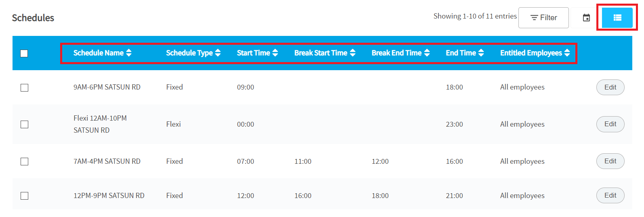The image size is (644, 217).
Task: Open the Filter options
Action: (543, 18)
